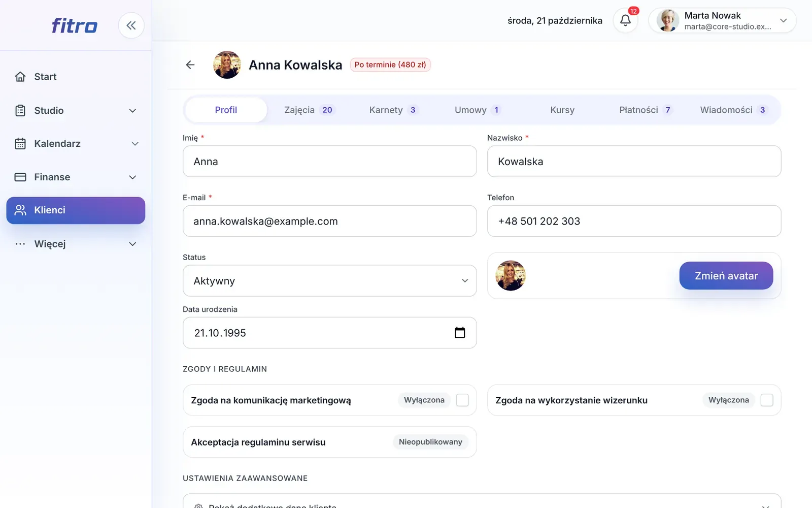This screenshot has width=812, height=508.
Task: Go back using the left arrow
Action: click(x=190, y=65)
